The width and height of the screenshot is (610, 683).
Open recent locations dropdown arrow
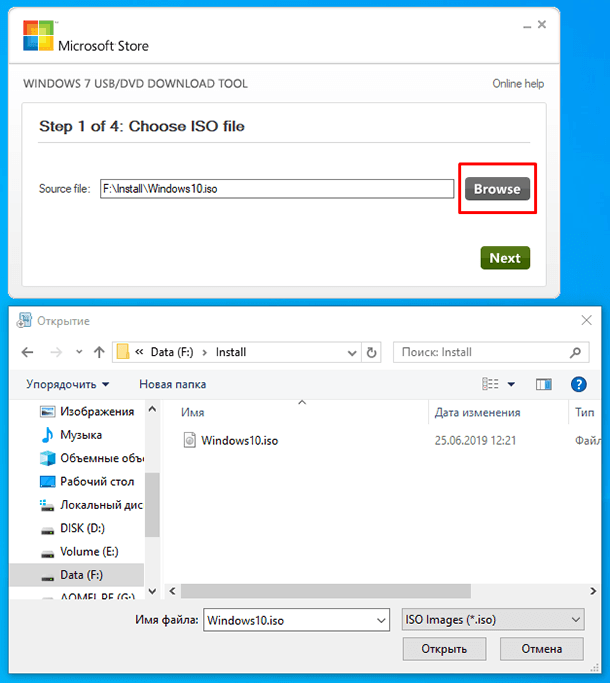point(79,352)
